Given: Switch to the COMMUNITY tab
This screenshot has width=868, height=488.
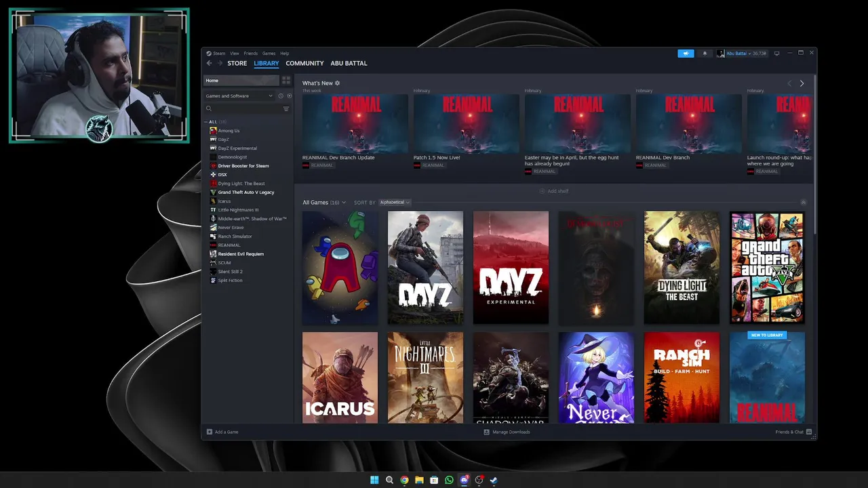Looking at the screenshot, I should pyautogui.click(x=304, y=63).
